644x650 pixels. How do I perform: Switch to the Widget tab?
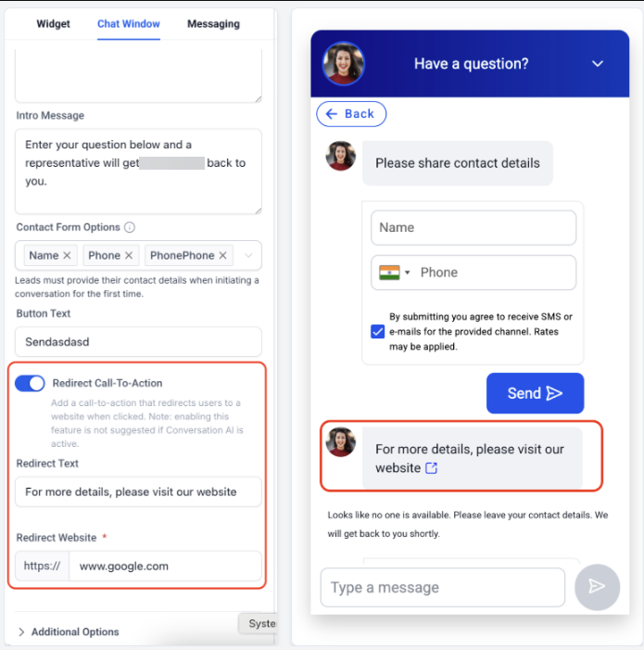tap(53, 24)
